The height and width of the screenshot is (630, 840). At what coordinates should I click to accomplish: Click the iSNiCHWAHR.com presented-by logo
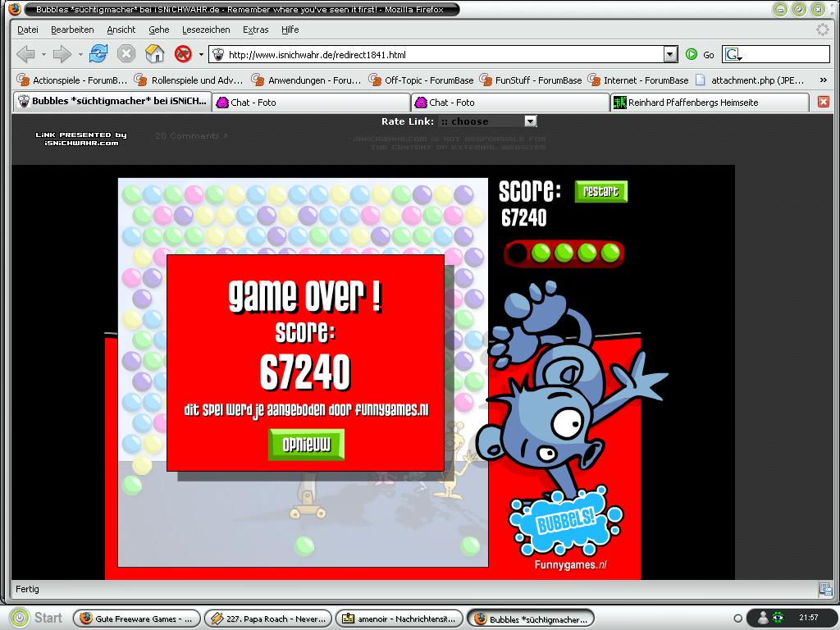tap(81, 139)
